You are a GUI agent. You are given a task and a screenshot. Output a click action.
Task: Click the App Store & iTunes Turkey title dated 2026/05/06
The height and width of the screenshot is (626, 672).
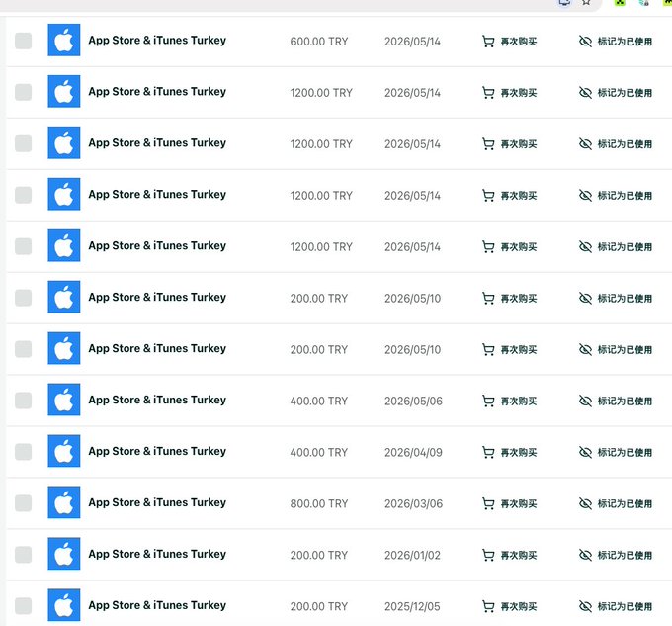[x=157, y=401]
